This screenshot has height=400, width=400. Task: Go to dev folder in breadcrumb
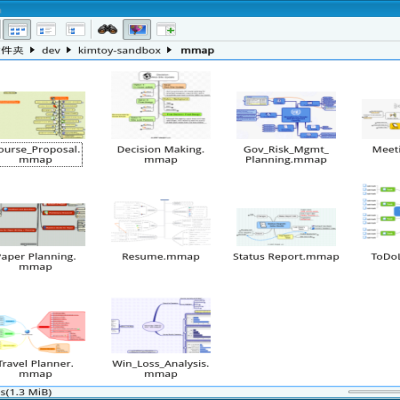pos(51,51)
